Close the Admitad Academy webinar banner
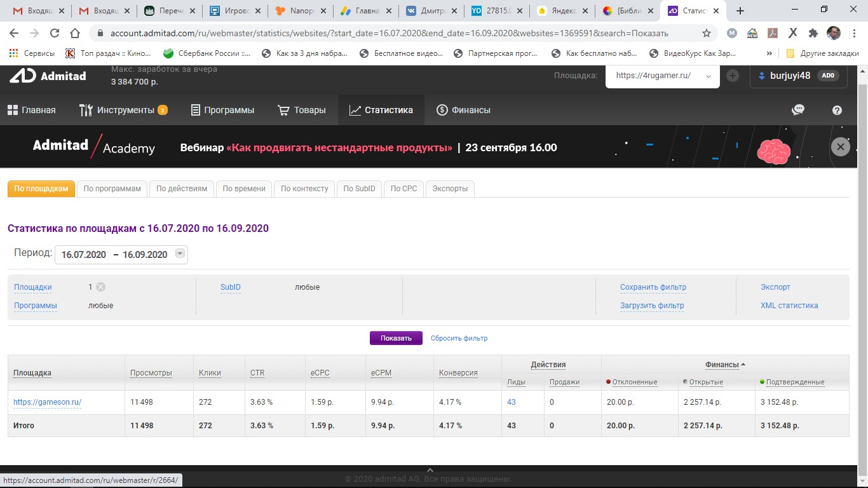 click(840, 147)
